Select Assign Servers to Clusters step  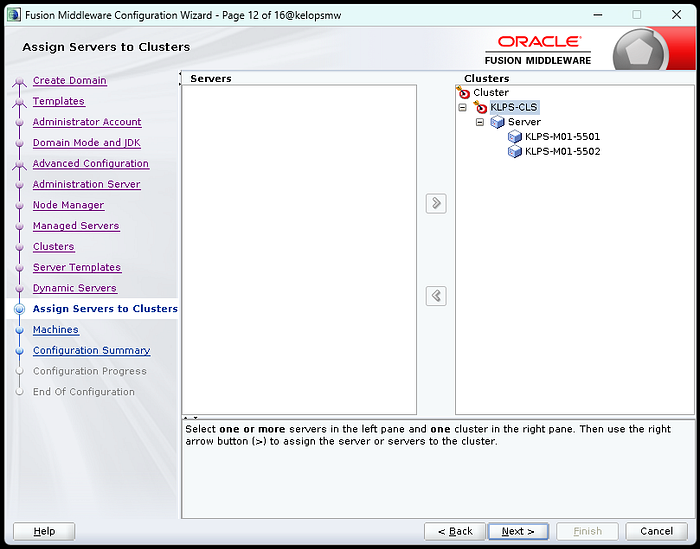coord(105,308)
